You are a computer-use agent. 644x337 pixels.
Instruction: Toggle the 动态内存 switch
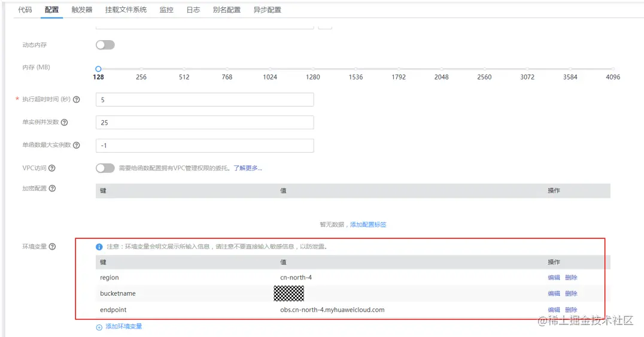pyautogui.click(x=105, y=45)
